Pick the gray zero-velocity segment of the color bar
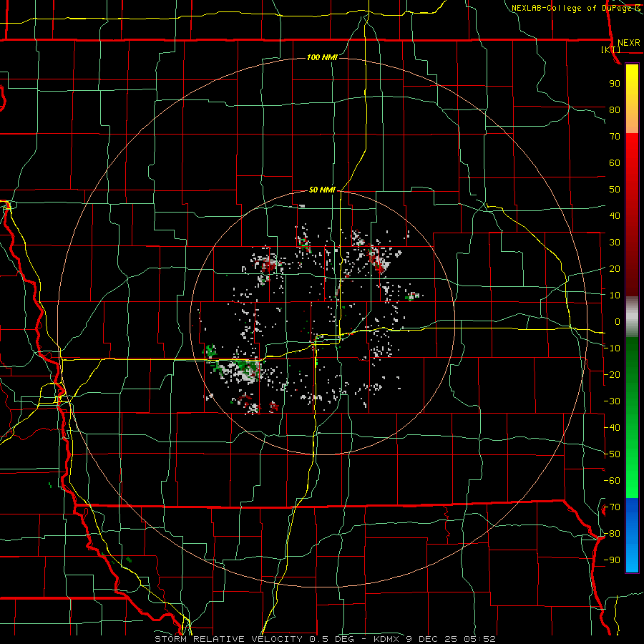 [632, 317]
